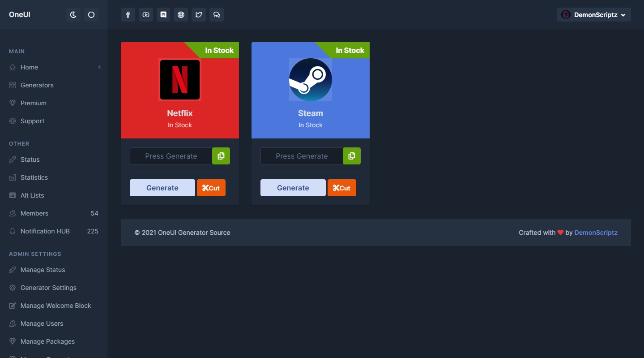Copy the Netflix generated account
Viewport: 644px width, 358px height.
click(221, 156)
